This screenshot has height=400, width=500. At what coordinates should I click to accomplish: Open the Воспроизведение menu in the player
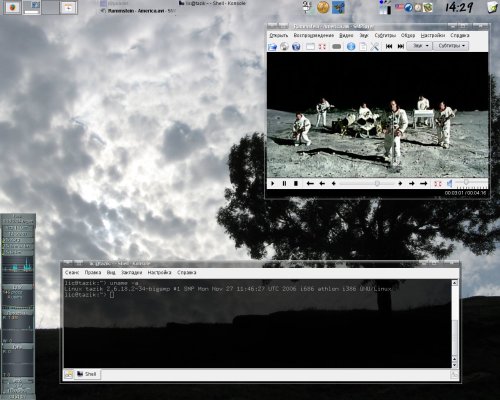click(313, 35)
